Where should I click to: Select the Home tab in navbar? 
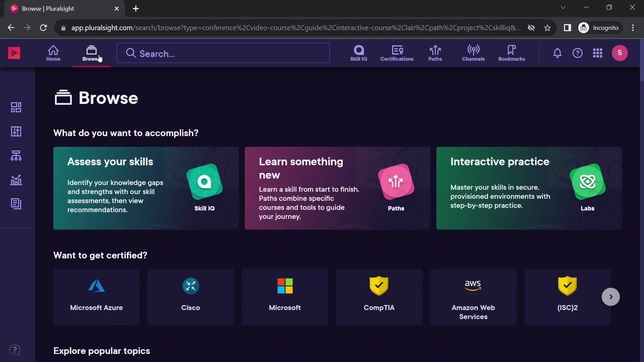point(53,53)
